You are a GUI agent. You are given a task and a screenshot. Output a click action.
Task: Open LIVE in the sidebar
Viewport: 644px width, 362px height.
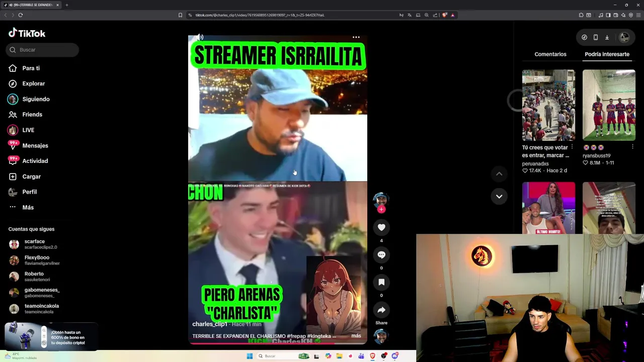click(28, 130)
